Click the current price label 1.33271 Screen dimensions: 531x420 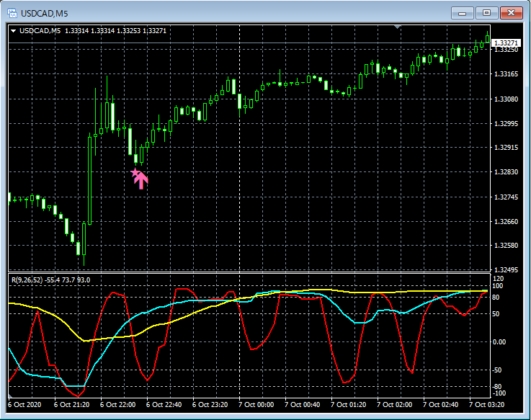click(x=507, y=43)
